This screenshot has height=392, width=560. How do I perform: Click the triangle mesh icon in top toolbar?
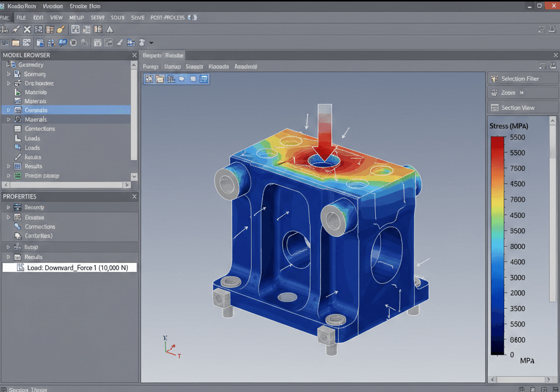tap(109, 30)
